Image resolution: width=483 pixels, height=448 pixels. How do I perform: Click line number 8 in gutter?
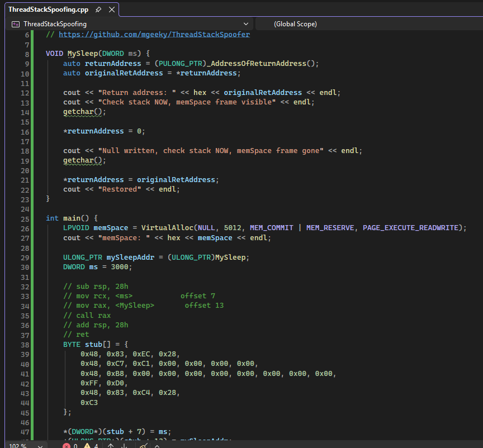tap(27, 54)
